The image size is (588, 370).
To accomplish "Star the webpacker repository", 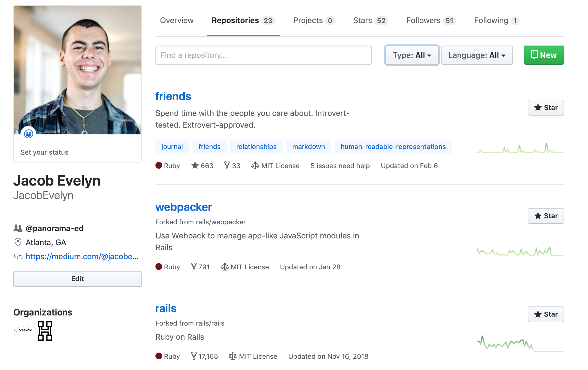I will pyautogui.click(x=546, y=216).
